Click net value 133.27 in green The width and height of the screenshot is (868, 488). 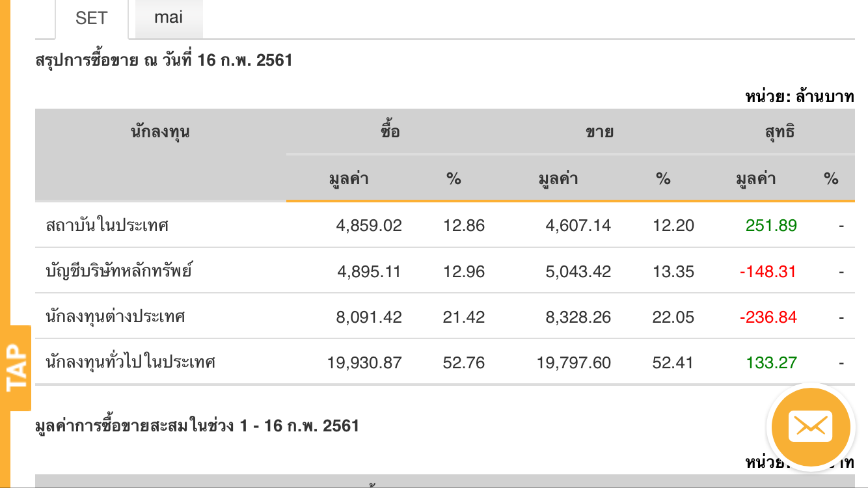[x=771, y=362]
